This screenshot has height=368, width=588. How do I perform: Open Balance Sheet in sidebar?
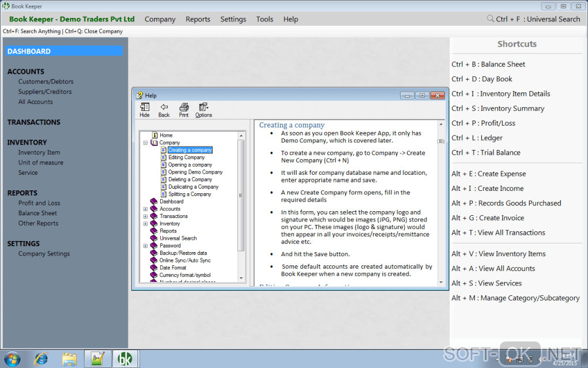(x=37, y=213)
